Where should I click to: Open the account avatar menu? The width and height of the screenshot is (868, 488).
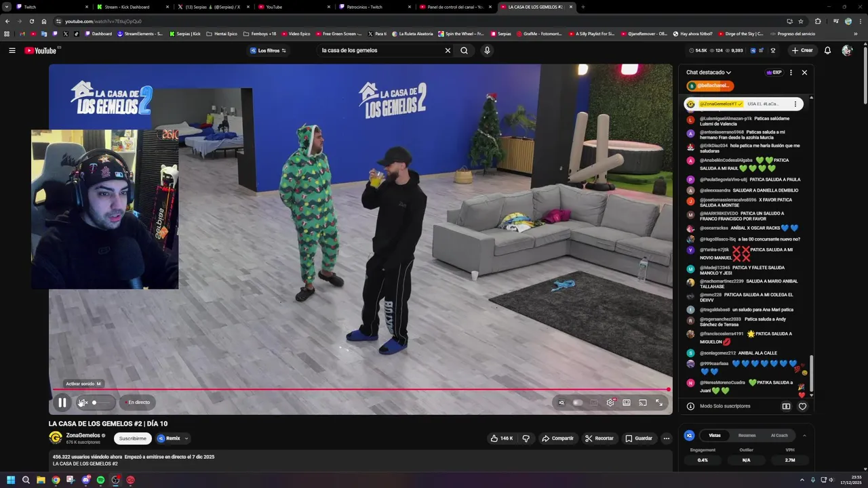pos(847,50)
